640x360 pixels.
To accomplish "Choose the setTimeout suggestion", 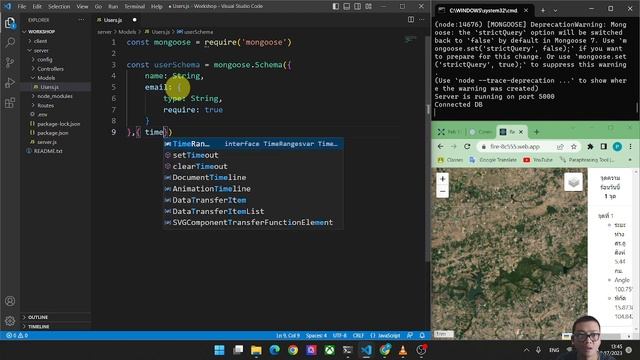I will (253, 155).
